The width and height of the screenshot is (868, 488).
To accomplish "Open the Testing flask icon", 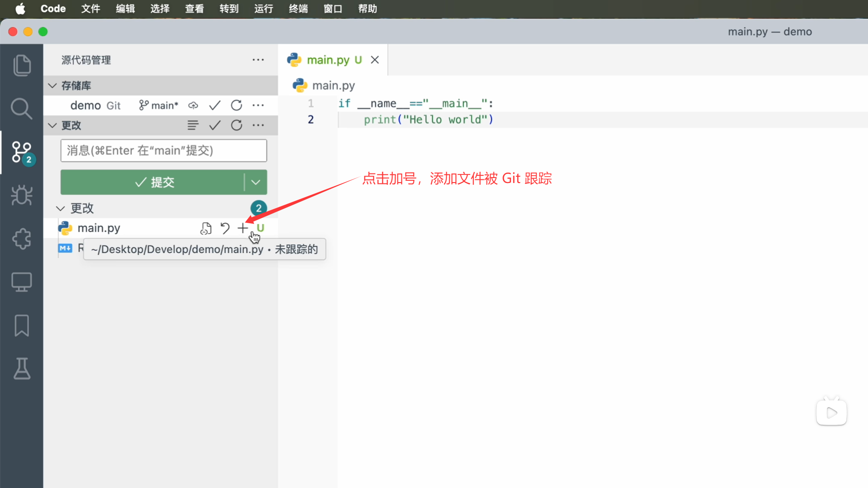I will pyautogui.click(x=22, y=369).
